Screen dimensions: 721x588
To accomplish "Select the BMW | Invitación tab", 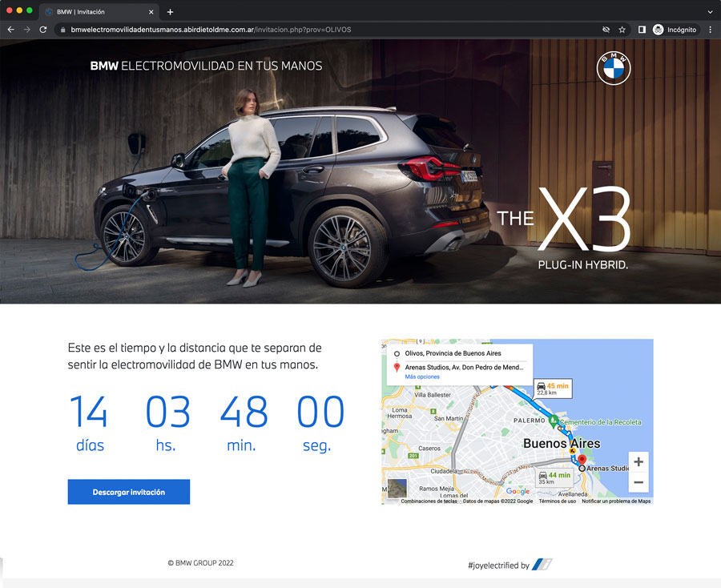I will point(96,12).
